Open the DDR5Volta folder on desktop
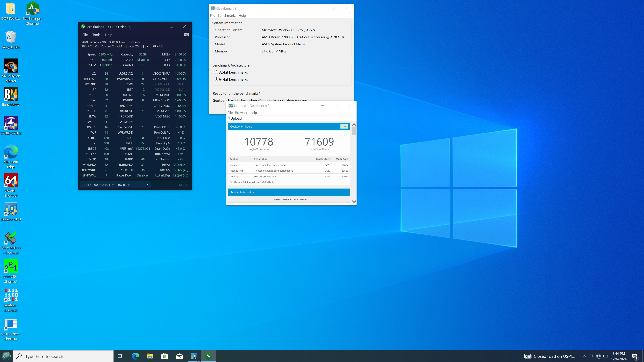The image size is (644, 362). click(11, 12)
